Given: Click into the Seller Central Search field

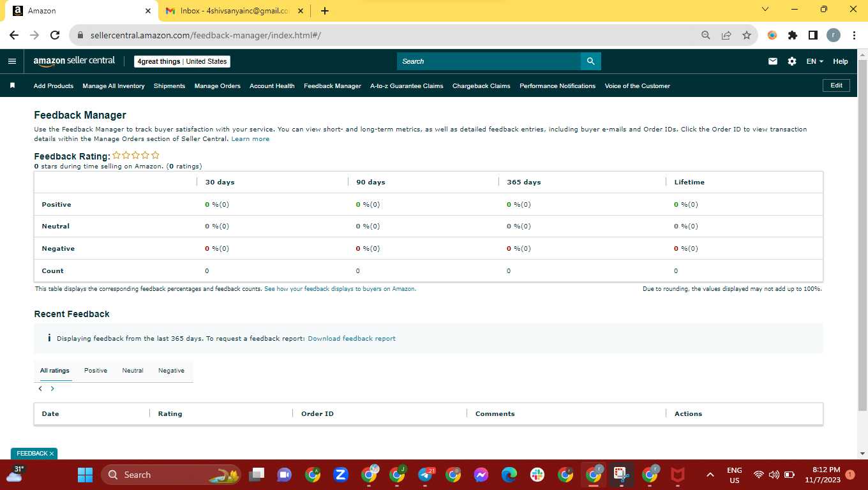Looking at the screenshot, I should pyautogui.click(x=488, y=61).
